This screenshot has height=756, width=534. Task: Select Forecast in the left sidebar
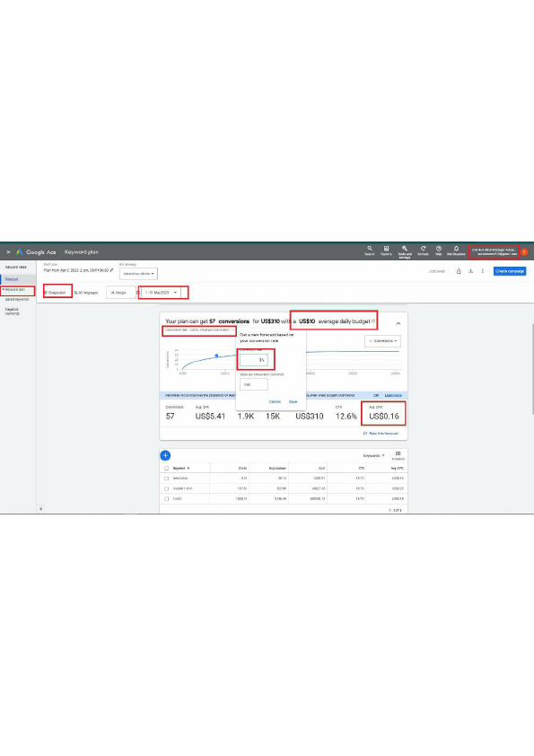(12, 279)
